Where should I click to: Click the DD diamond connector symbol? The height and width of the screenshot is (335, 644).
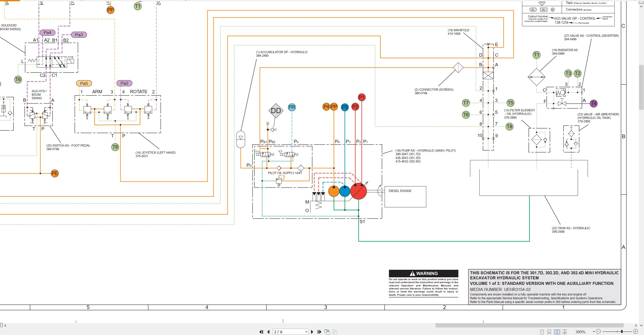276,111
